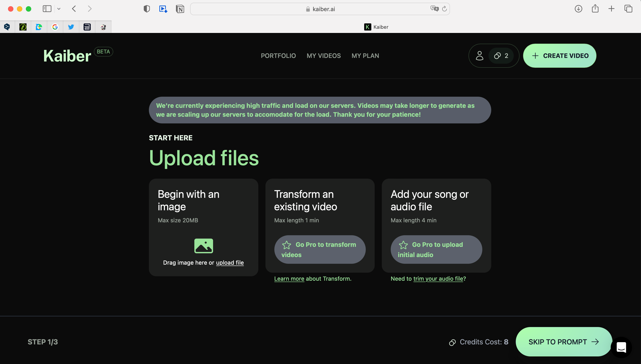Expand the sidebar tab group dropdown chevron
Screen dimensions: 641x364
click(59, 9)
